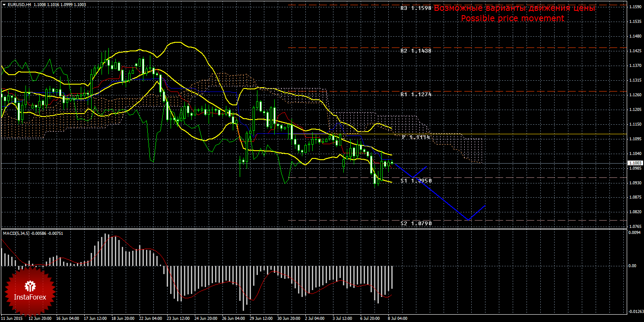The image size is (644, 322).
Task: Select the 11 Jun 2015 date label
Action: point(12,319)
